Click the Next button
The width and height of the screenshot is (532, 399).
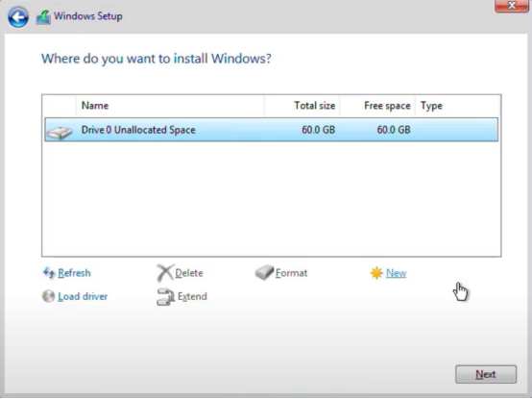[x=486, y=374]
